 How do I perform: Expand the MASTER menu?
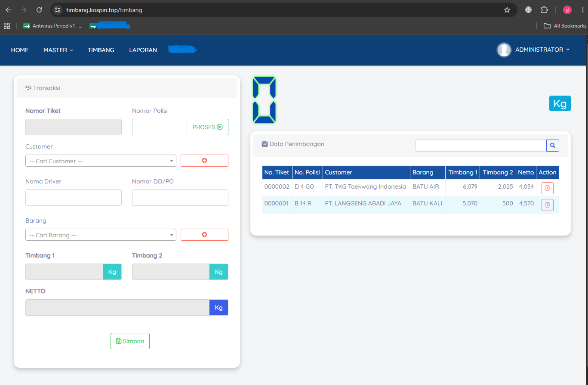coord(58,50)
